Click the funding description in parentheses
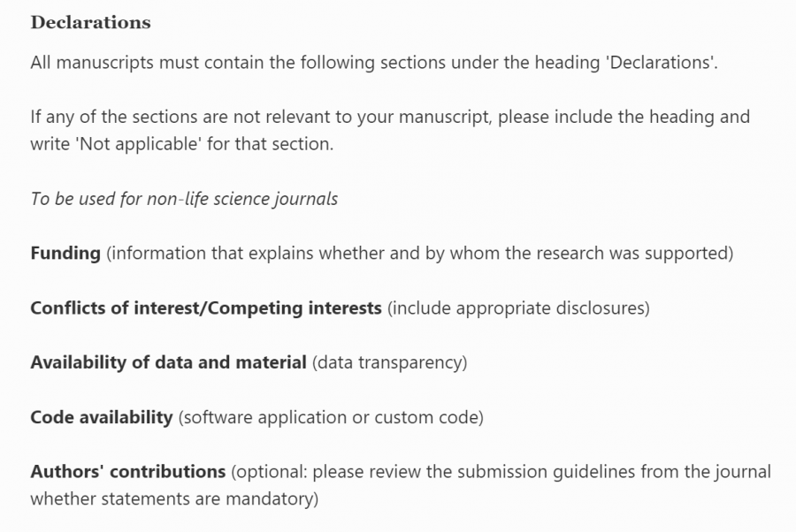The image size is (796, 532). [x=419, y=254]
